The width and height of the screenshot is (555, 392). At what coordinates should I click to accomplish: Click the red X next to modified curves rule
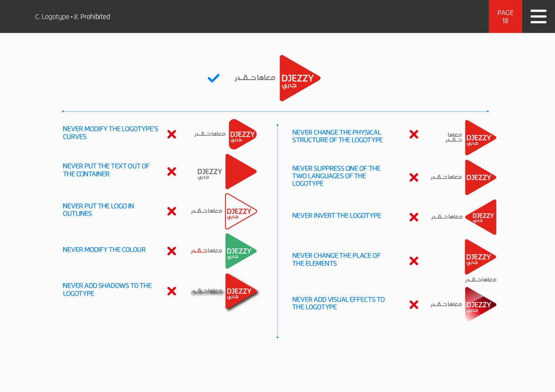point(172,134)
